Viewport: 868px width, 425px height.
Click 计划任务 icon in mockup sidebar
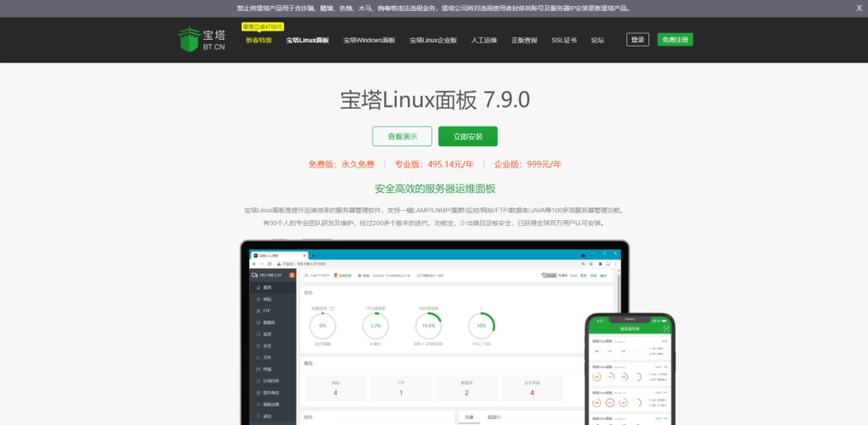[x=258, y=381]
